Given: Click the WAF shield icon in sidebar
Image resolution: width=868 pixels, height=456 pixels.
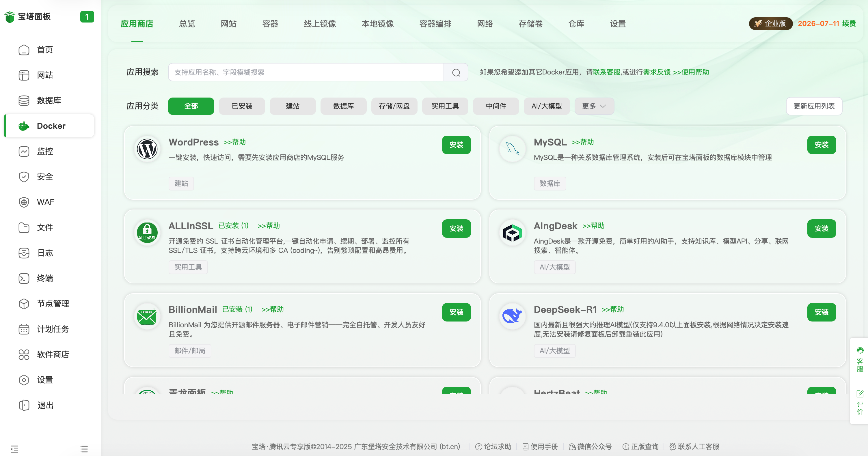Looking at the screenshot, I should tap(24, 202).
